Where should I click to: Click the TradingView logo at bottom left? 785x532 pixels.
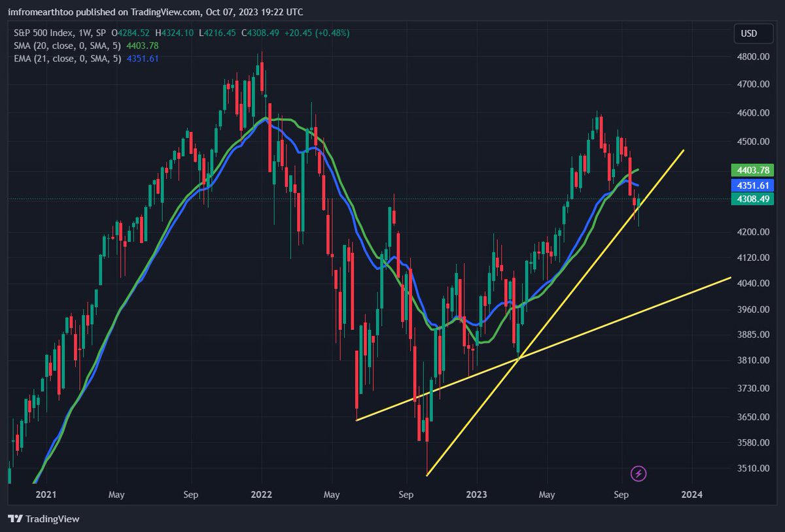(x=44, y=518)
